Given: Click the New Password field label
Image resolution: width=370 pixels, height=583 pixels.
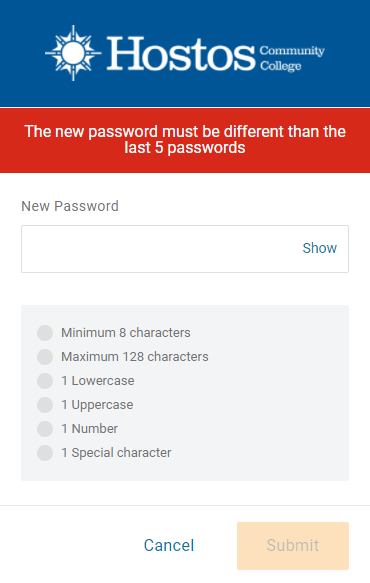Looking at the screenshot, I should tap(70, 206).
